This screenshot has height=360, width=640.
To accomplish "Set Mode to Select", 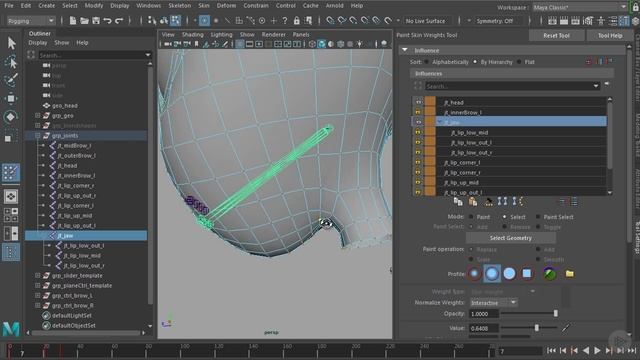I will [x=504, y=217].
